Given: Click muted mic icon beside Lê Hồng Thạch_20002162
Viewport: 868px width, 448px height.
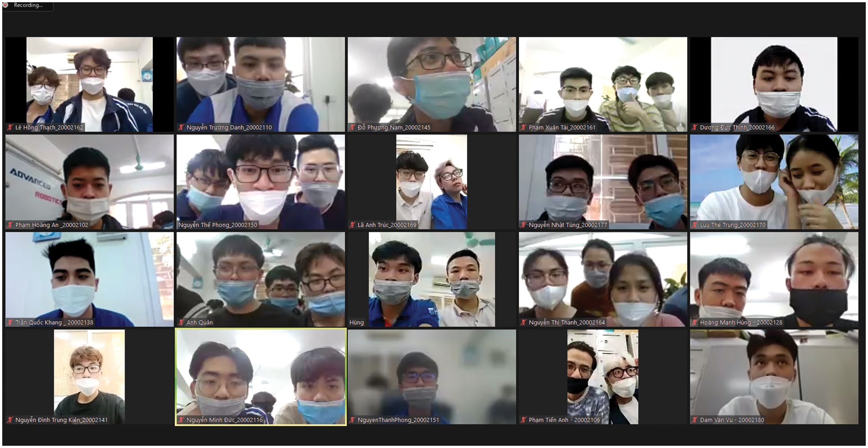Looking at the screenshot, I should (x=10, y=127).
